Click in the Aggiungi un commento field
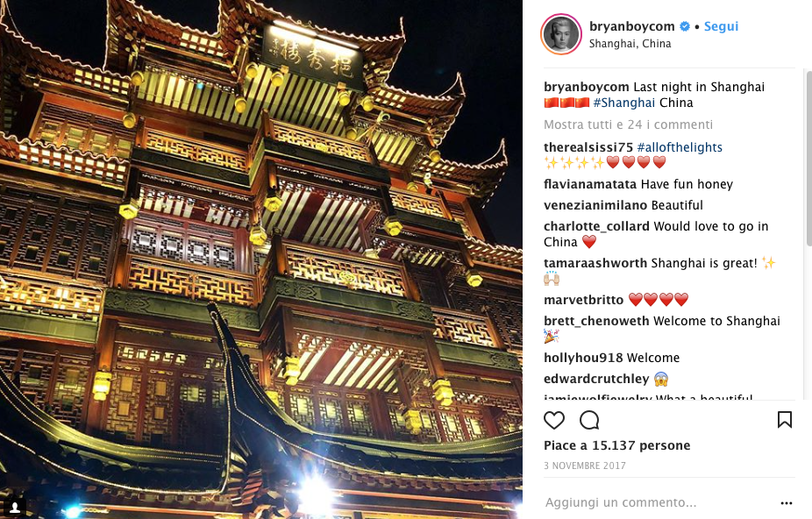812x519 pixels. [658, 502]
